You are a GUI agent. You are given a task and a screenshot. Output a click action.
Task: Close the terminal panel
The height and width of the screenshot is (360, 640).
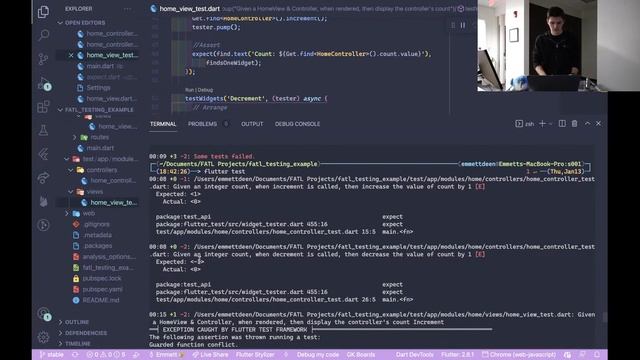[x=598, y=124]
